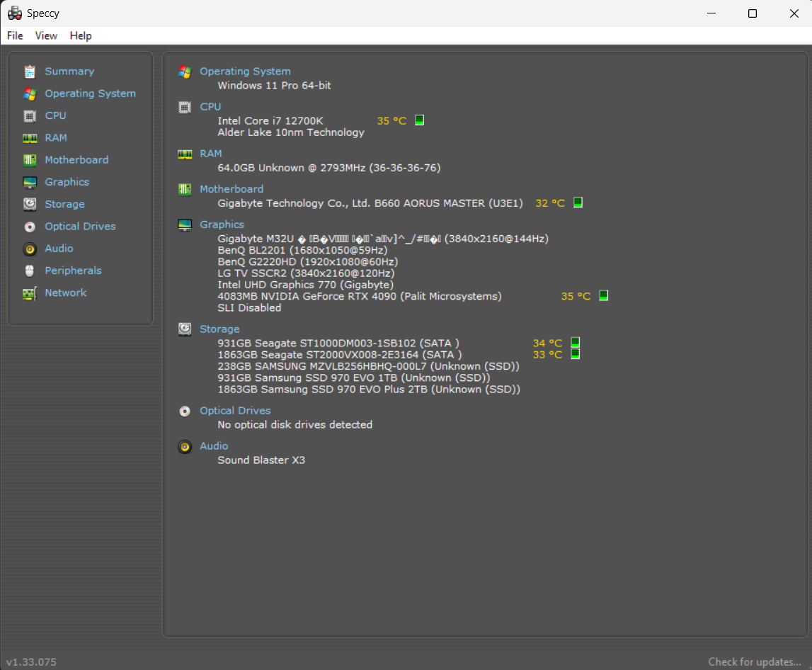Click the NVIDIA GeForce RTX 4090 line
This screenshot has height=670, width=812.
point(360,296)
